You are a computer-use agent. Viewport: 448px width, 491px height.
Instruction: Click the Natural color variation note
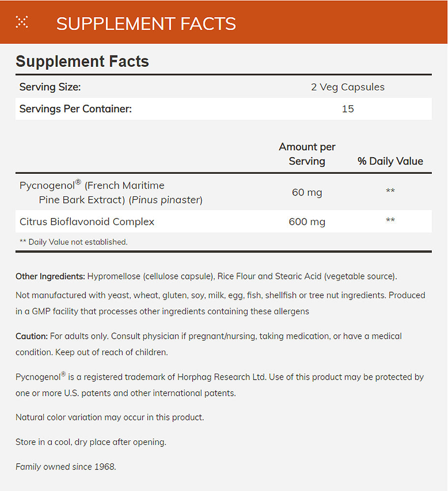[x=110, y=417]
